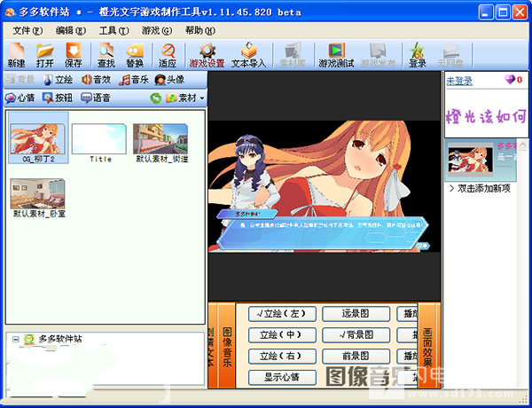Image resolution: width=532 pixels, height=408 pixels.
Task: Switch to the 画面效果 vertical tab
Action: [x=428, y=347]
